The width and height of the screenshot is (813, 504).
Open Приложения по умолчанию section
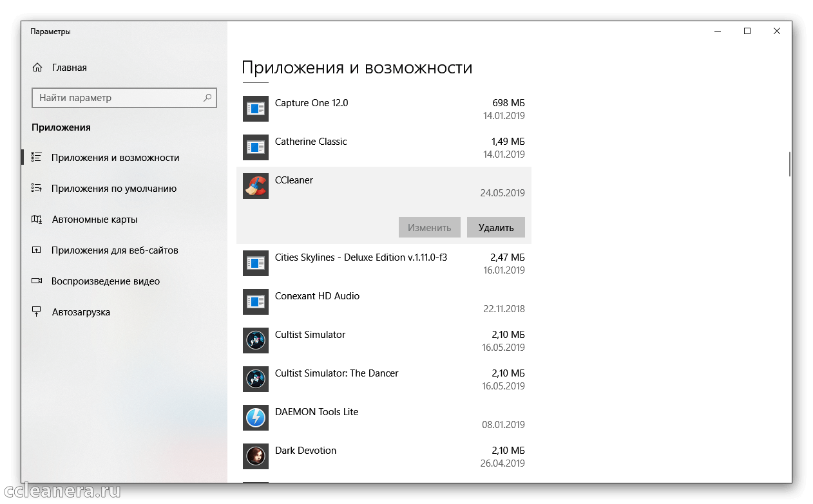(x=124, y=189)
